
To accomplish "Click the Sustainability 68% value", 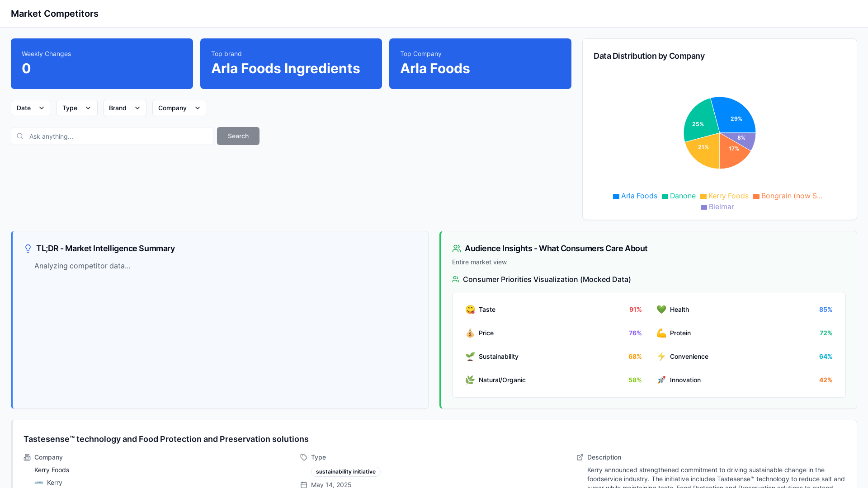I will point(635,357).
